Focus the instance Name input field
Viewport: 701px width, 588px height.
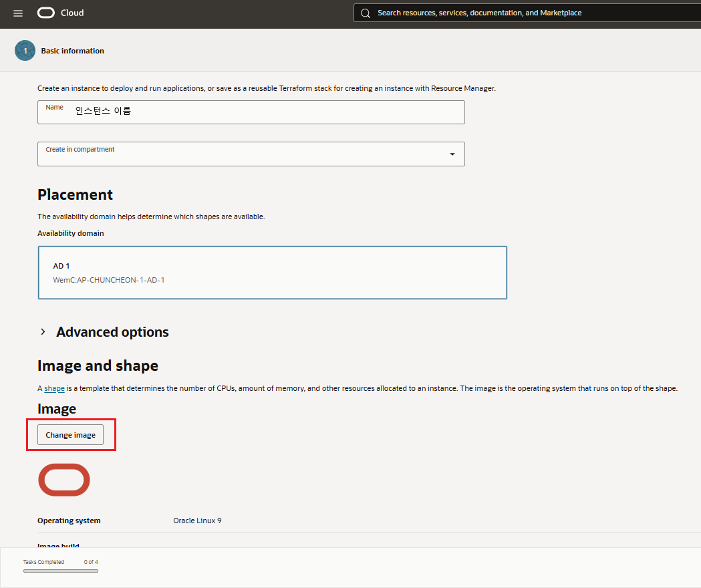251,112
